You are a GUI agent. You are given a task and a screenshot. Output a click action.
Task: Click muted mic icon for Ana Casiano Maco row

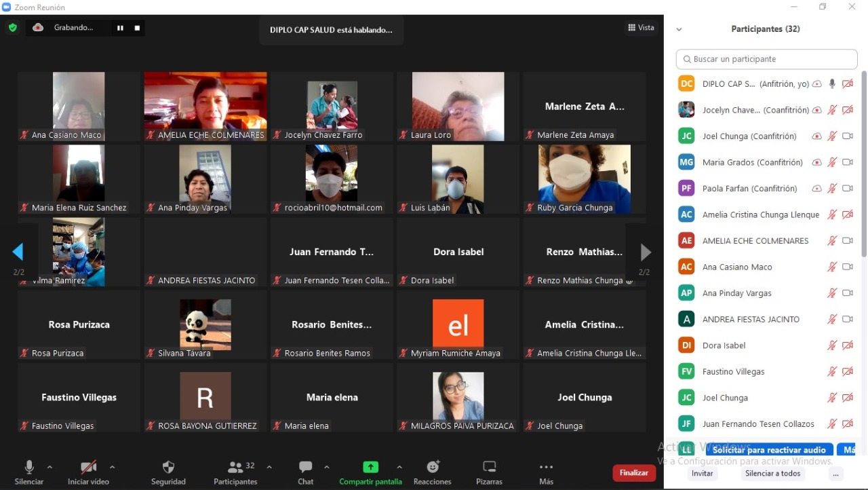832,267
